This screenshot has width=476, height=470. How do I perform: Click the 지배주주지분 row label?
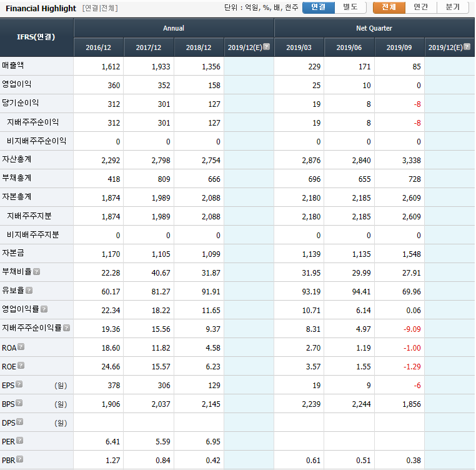click(29, 216)
